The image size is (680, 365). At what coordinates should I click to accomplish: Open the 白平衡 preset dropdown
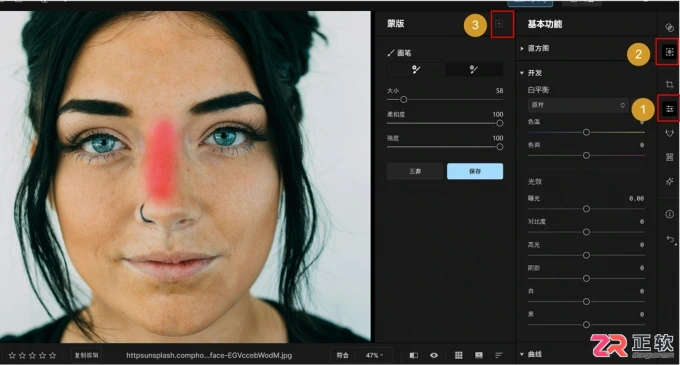click(x=578, y=105)
